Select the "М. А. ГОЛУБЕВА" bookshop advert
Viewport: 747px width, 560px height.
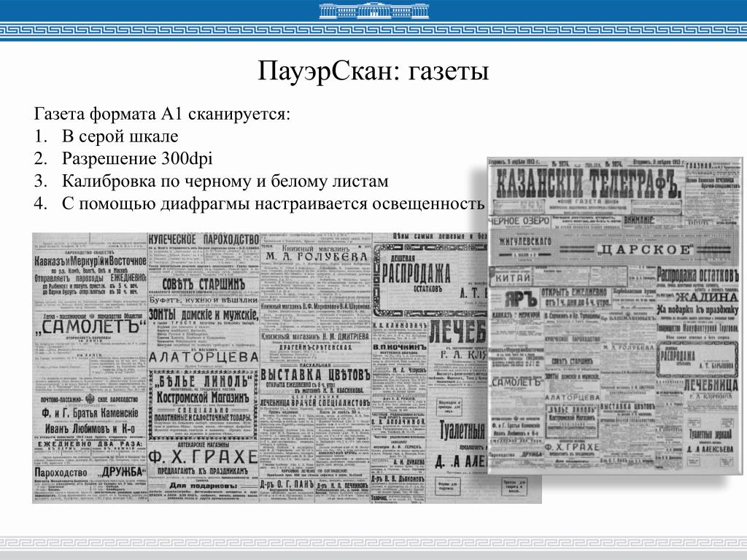(316, 257)
